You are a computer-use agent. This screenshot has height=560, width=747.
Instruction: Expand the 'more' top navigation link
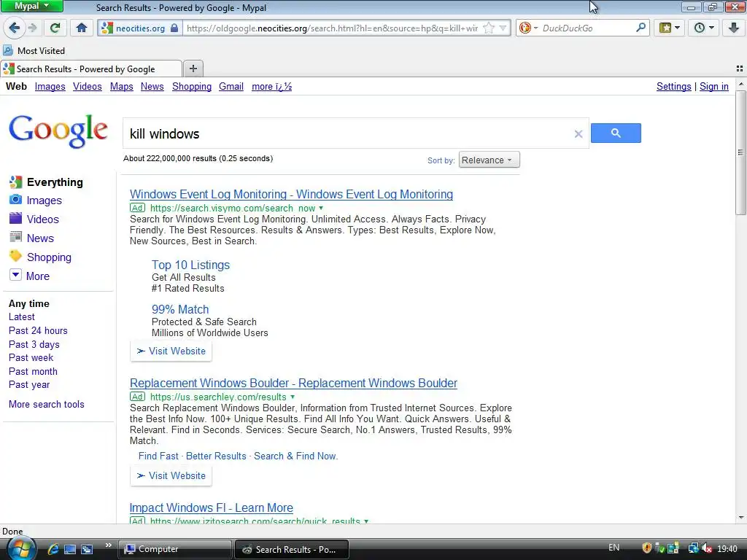point(271,86)
